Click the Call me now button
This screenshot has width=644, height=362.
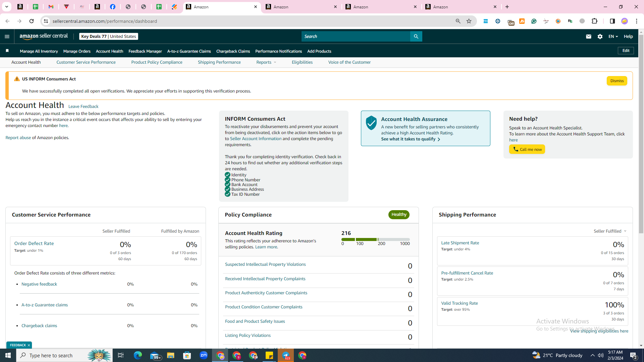527,149
